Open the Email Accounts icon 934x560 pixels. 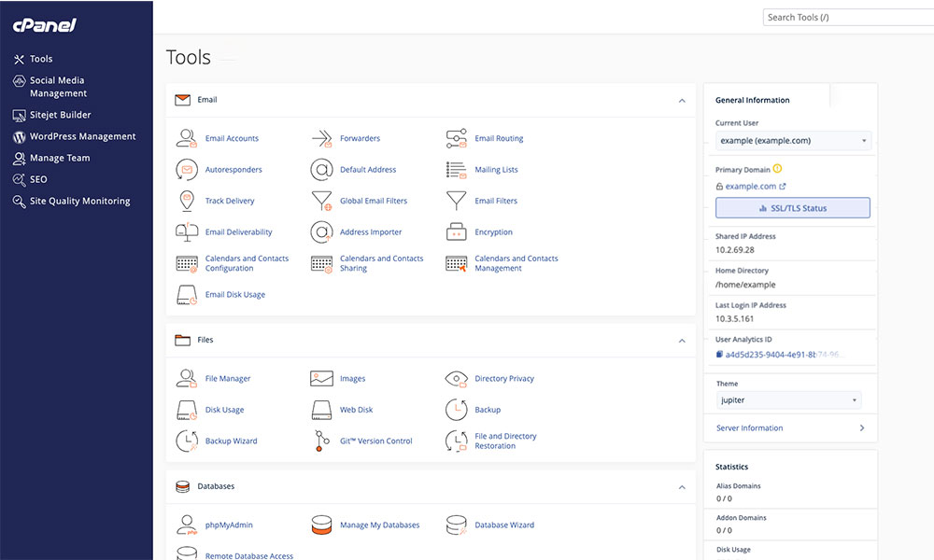coord(187,138)
